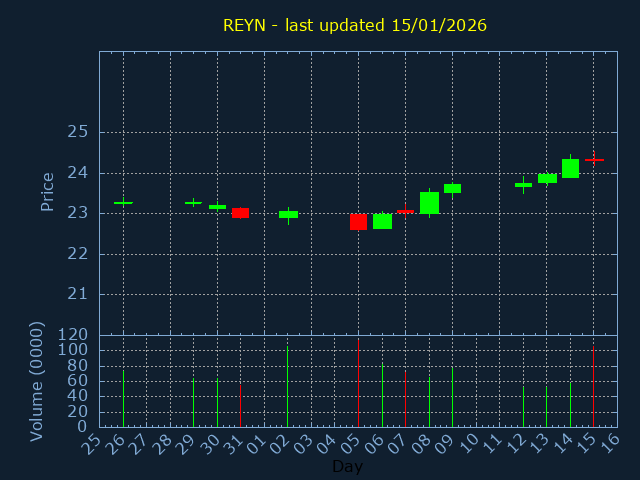Click the Day axis label
The width and height of the screenshot is (640, 480).
347,467
